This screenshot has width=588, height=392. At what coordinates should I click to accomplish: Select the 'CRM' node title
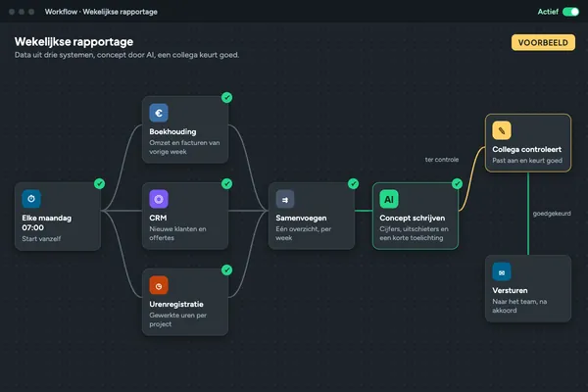pyautogui.click(x=158, y=218)
